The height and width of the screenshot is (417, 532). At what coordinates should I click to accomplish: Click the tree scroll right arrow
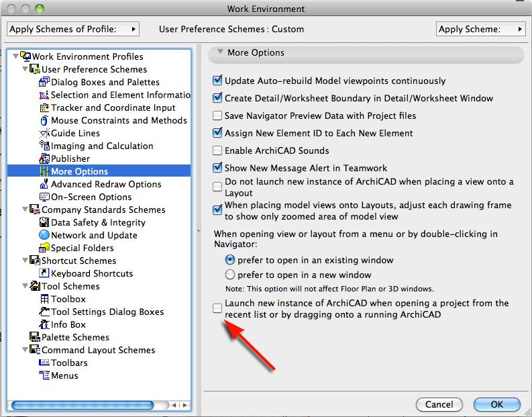click(x=184, y=405)
